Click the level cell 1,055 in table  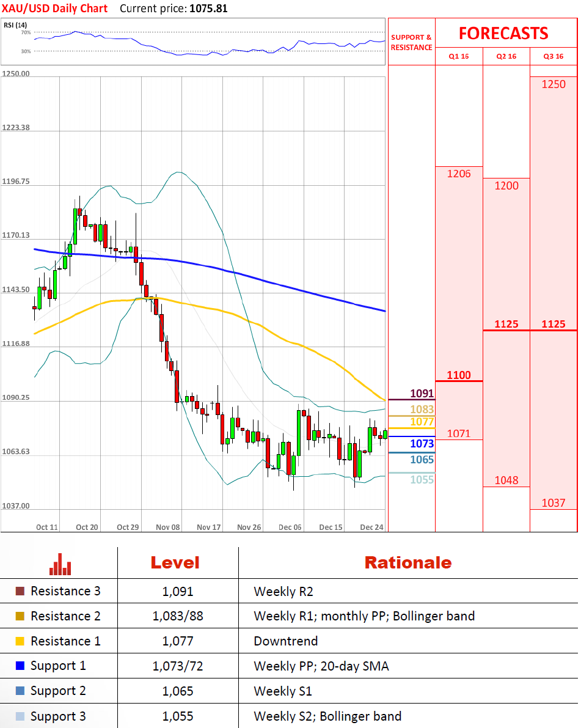[x=178, y=716]
